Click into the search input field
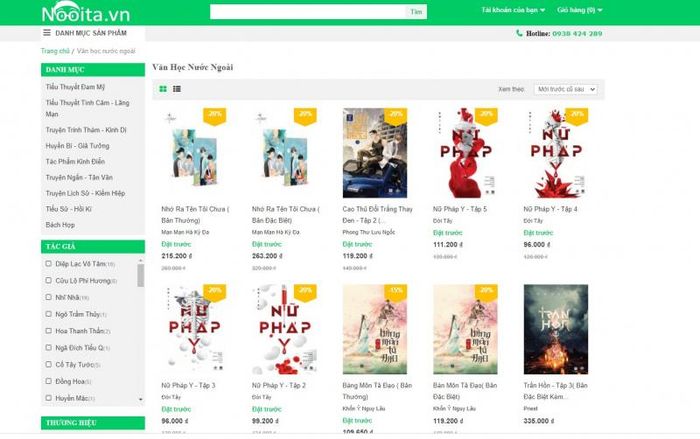Screen dimensions: 700x439 (308, 12)
